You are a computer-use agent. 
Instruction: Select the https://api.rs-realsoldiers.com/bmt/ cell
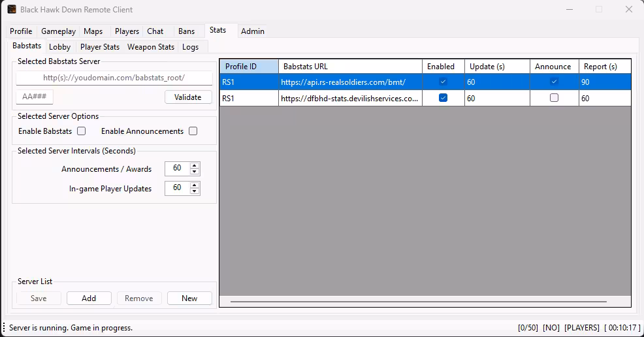coord(350,82)
